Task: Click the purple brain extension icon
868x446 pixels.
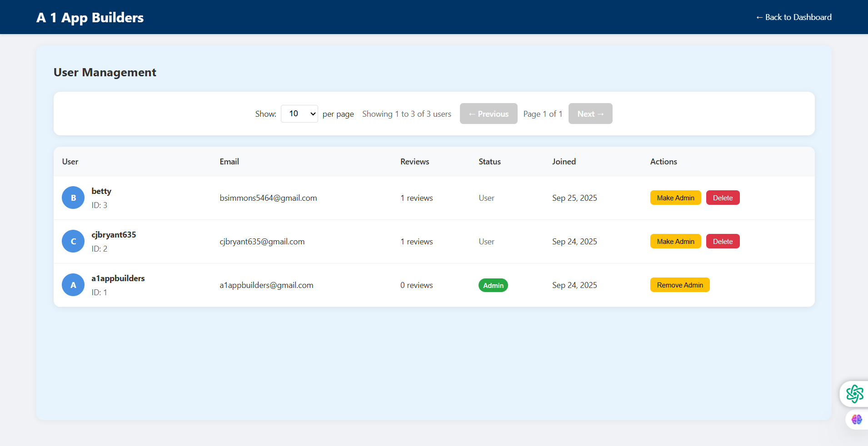Action: (x=857, y=419)
